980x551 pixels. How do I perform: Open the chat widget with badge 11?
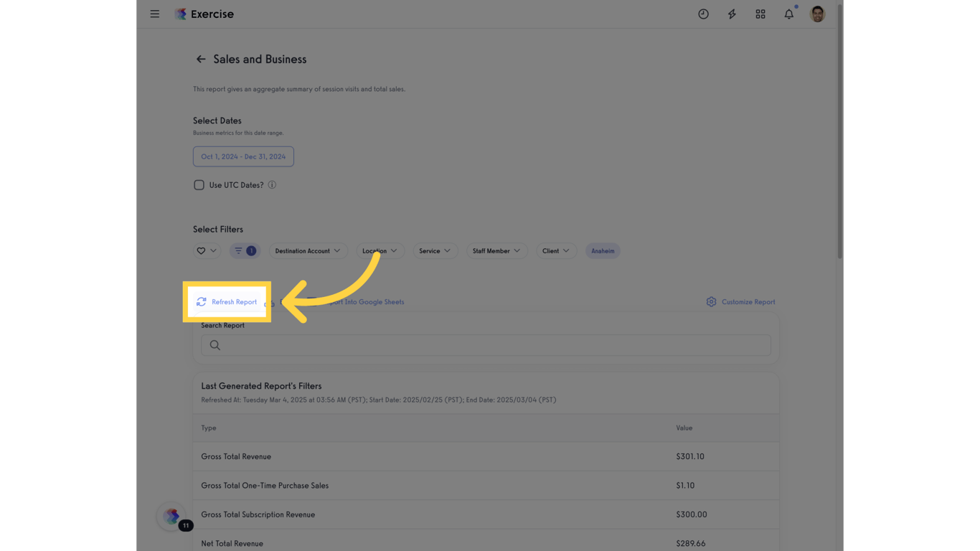click(171, 516)
